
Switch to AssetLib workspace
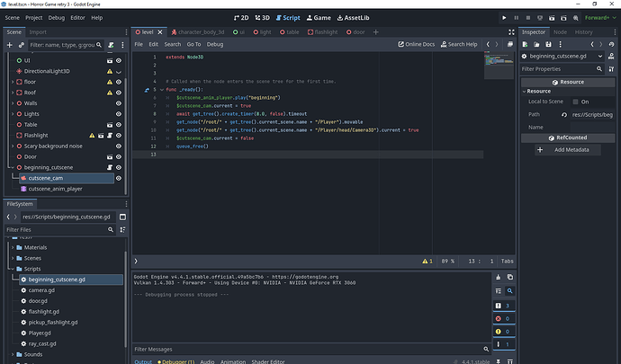354,18
